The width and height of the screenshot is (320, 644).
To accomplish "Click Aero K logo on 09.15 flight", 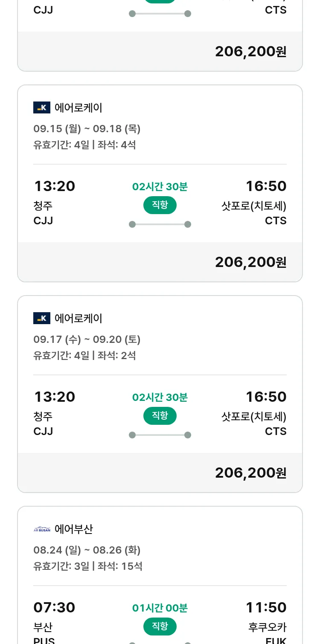I will pyautogui.click(x=42, y=107).
